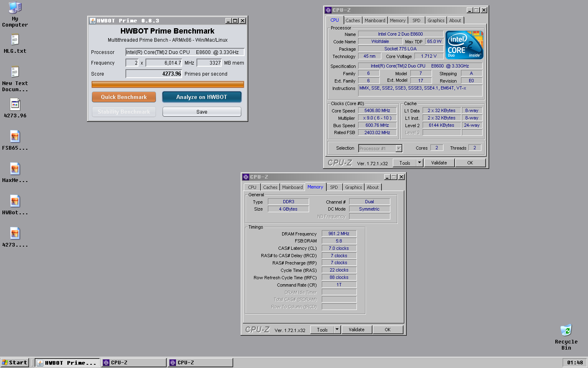Open Mainboard tab in the Memory window

(292, 187)
